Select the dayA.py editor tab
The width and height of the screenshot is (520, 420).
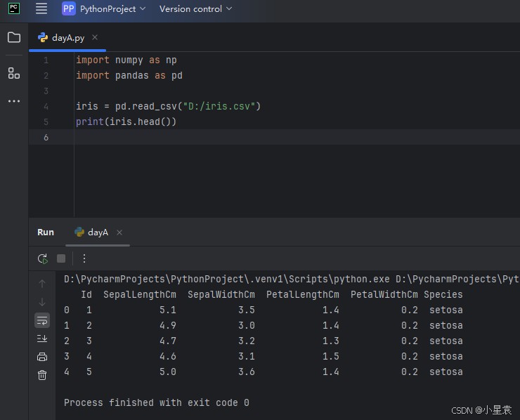(x=67, y=38)
